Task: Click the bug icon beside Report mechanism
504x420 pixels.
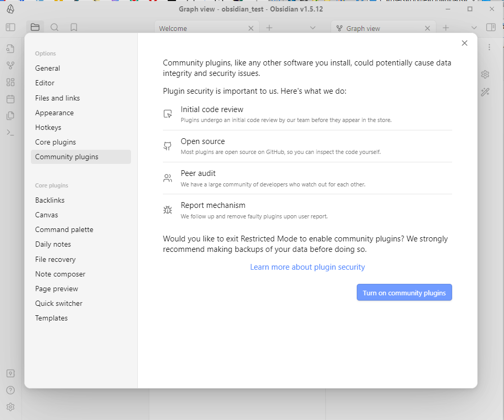Action: pyautogui.click(x=168, y=210)
